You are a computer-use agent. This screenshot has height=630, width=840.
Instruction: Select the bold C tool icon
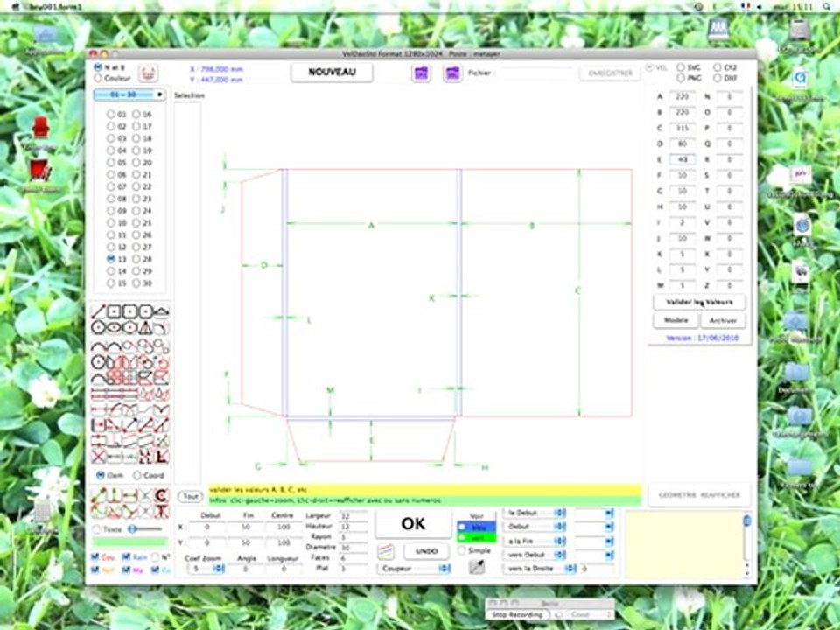point(161,495)
